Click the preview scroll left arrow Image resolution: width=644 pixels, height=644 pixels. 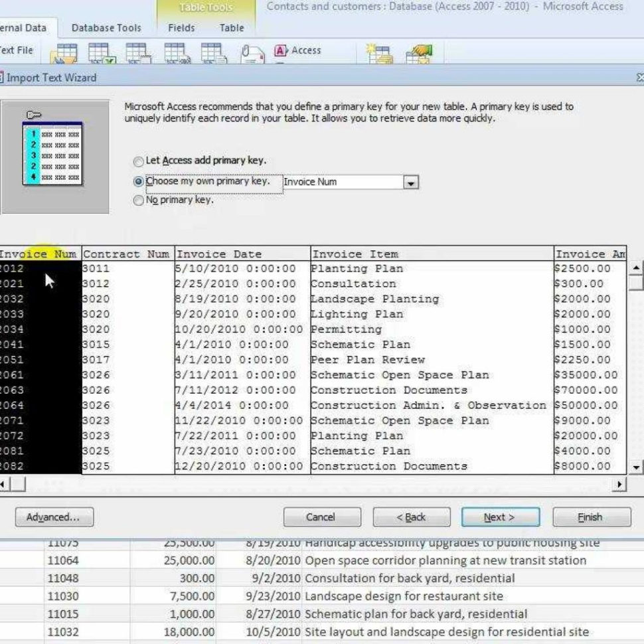tap(3, 485)
